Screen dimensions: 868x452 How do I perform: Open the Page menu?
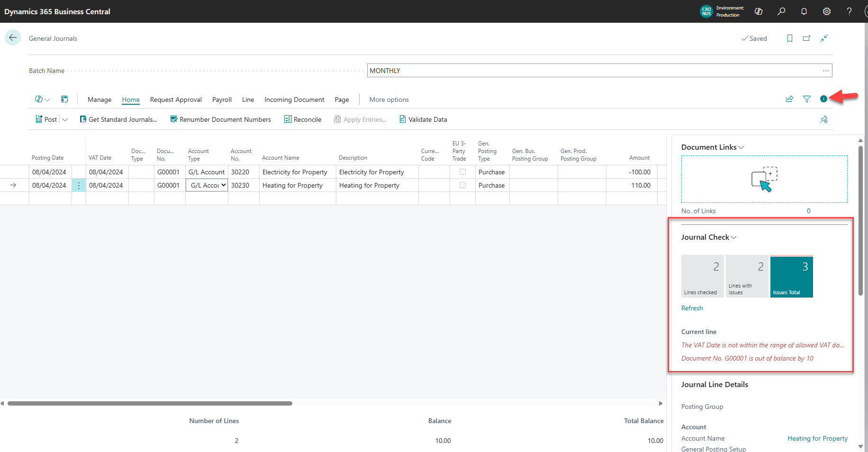tap(342, 99)
